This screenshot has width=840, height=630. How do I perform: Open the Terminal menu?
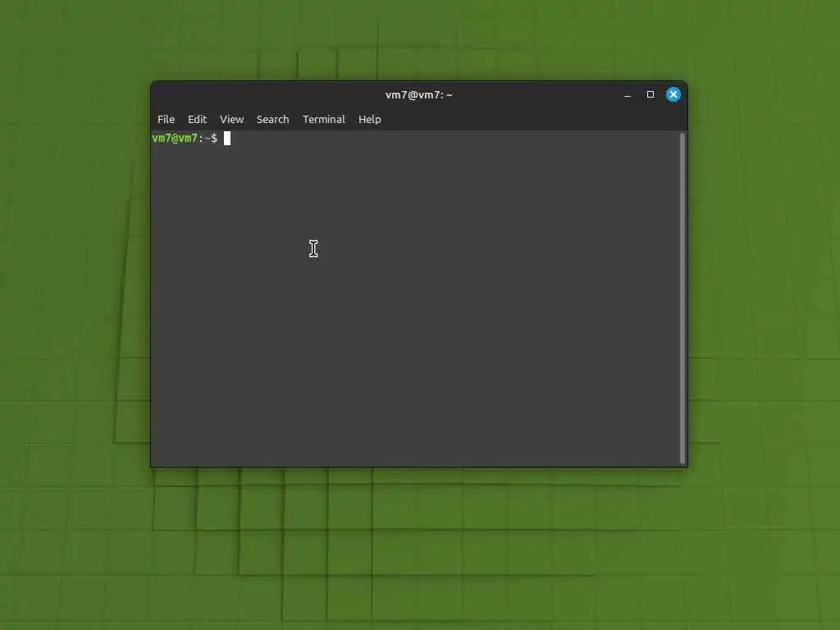(323, 119)
